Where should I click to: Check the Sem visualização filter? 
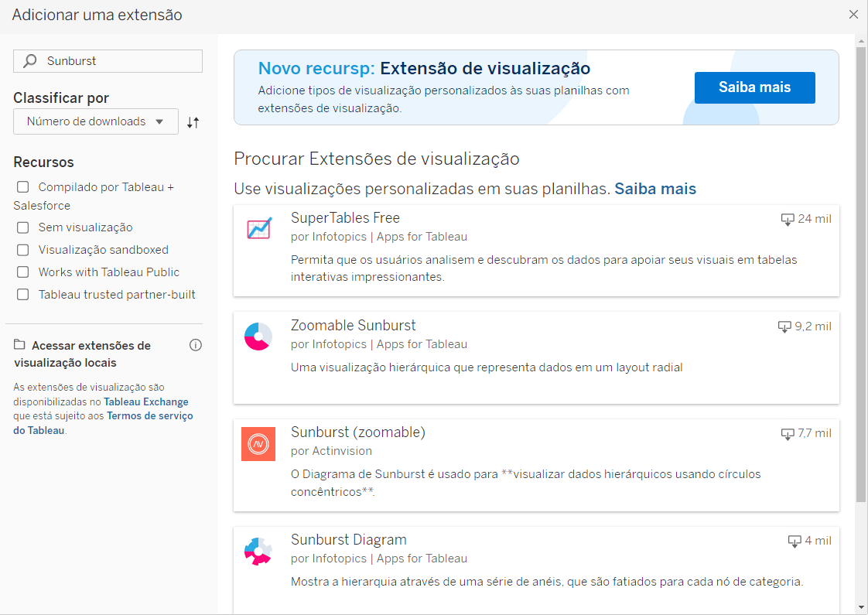pyautogui.click(x=23, y=227)
